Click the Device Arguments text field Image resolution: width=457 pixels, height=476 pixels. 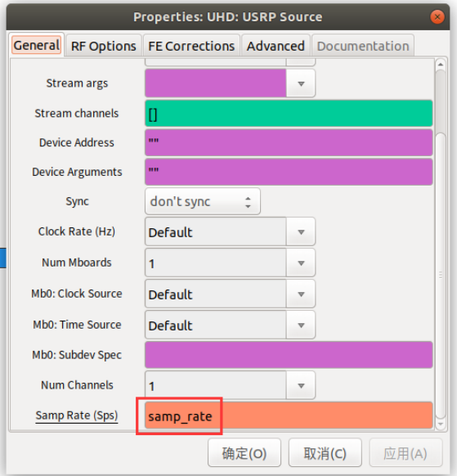tap(289, 172)
